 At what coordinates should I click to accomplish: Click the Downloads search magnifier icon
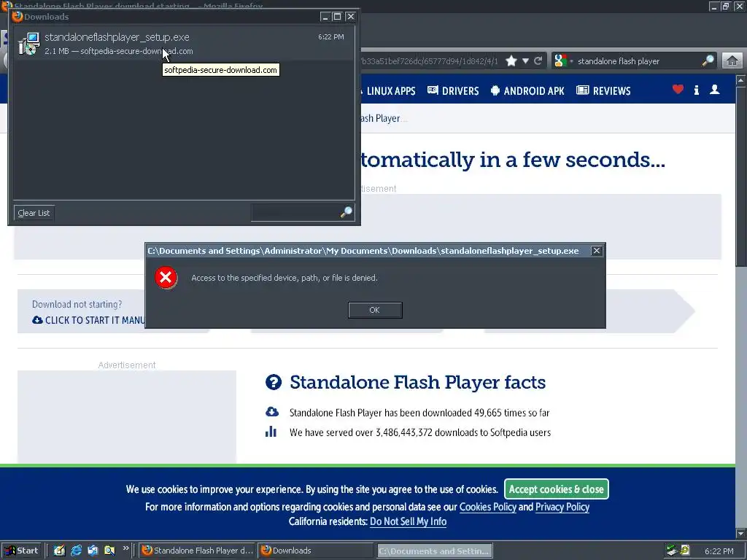(347, 212)
